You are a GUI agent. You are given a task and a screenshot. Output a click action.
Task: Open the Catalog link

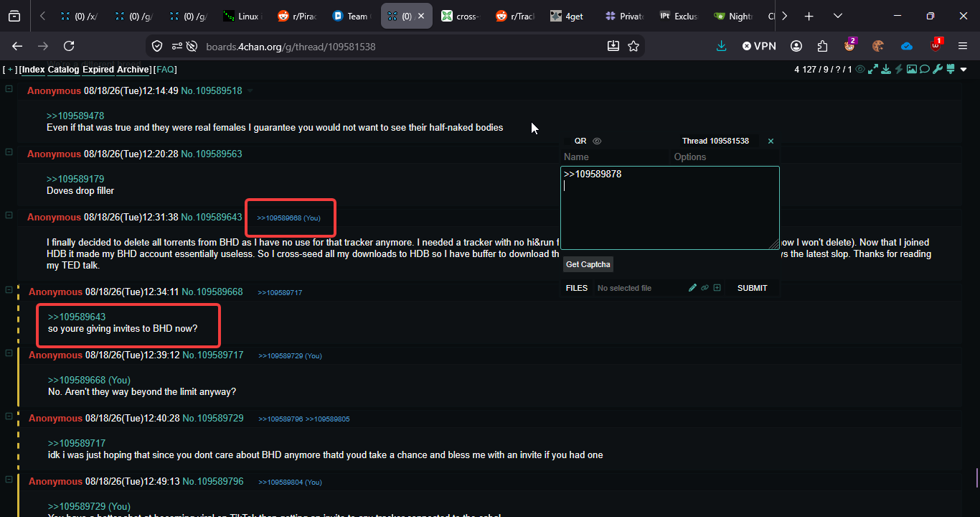pyautogui.click(x=63, y=70)
